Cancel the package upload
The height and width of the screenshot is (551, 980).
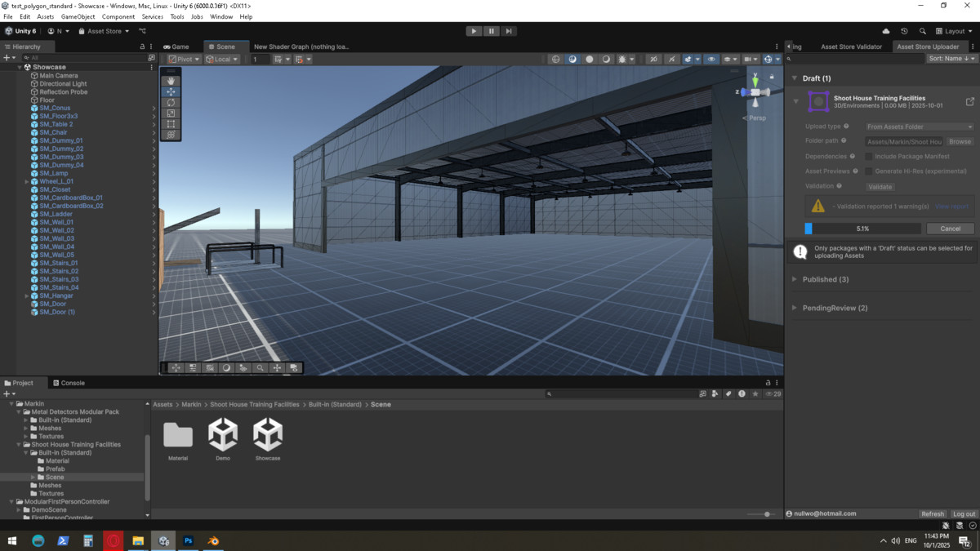(950, 229)
